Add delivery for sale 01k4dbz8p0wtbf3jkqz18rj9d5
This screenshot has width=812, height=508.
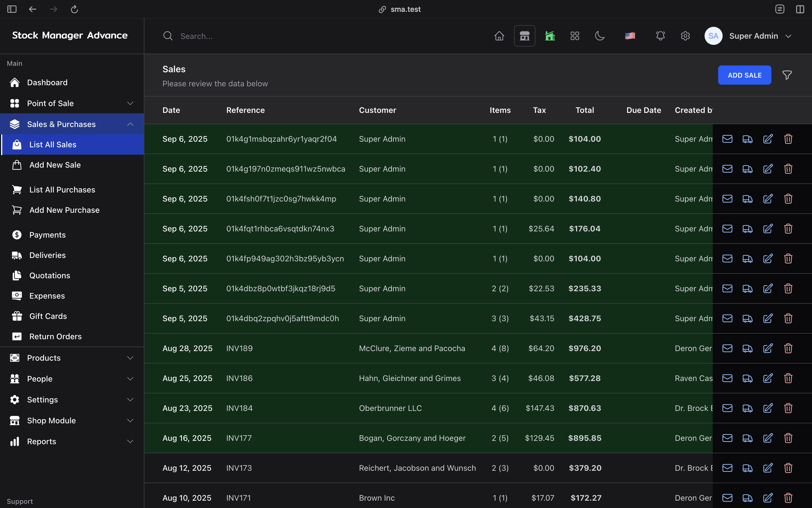(747, 288)
